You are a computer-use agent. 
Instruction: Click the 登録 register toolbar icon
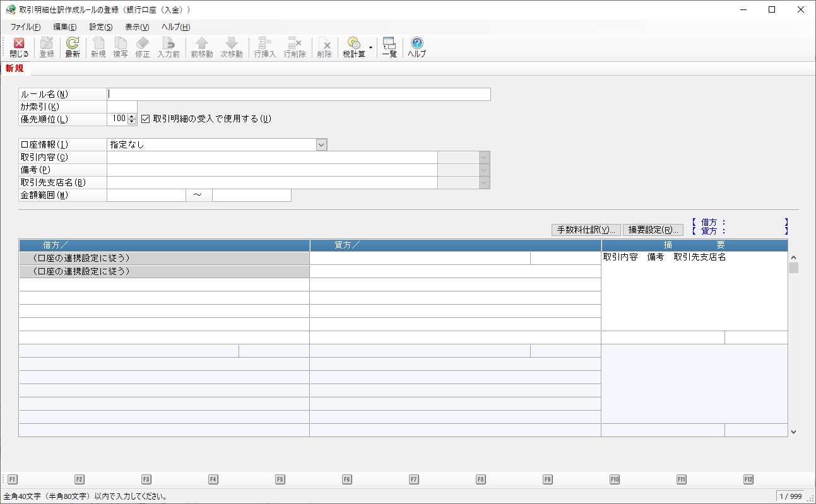click(47, 47)
